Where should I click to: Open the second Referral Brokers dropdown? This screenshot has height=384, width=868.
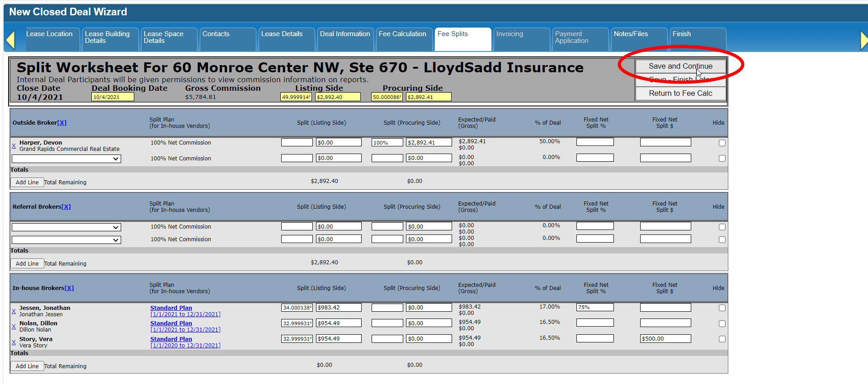[x=66, y=240]
